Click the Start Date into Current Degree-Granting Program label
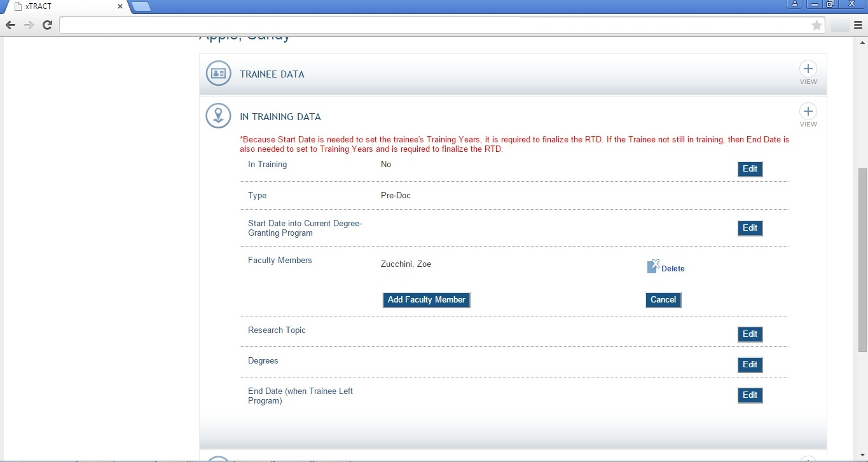This screenshot has width=868, height=462. [x=305, y=228]
